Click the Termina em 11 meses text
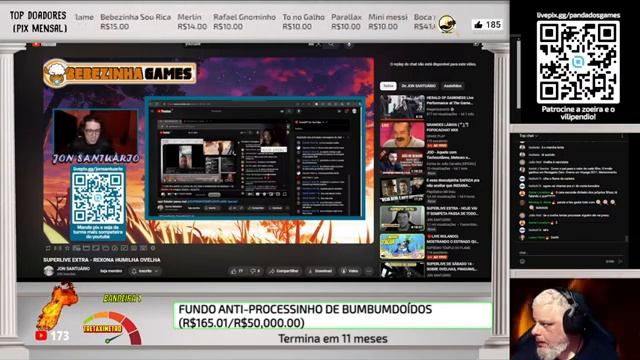The image size is (640, 360). (x=333, y=338)
